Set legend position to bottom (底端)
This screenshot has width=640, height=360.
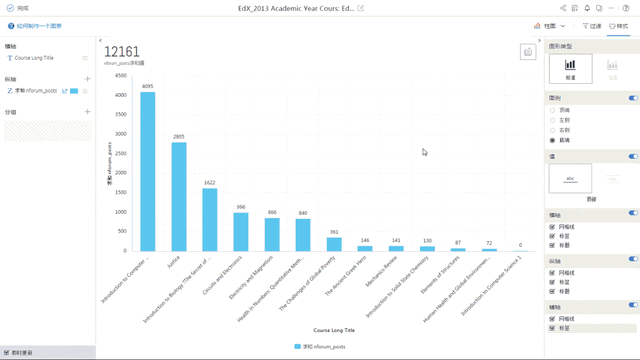click(x=553, y=140)
